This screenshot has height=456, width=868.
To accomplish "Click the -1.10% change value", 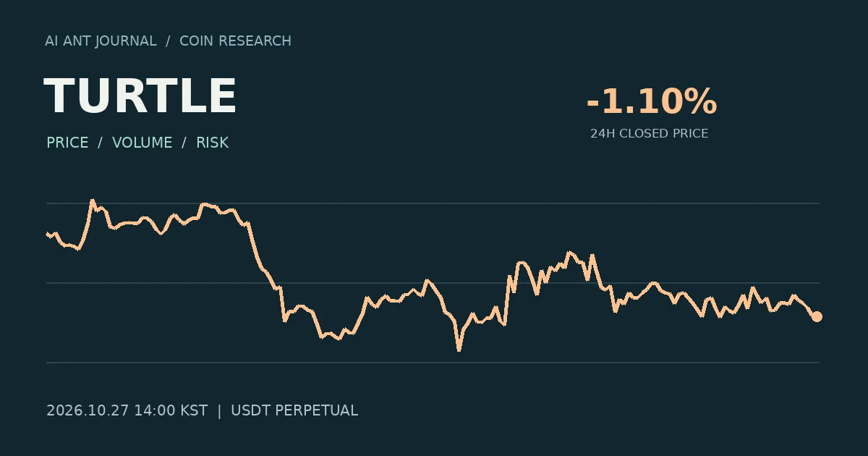I will tap(651, 101).
